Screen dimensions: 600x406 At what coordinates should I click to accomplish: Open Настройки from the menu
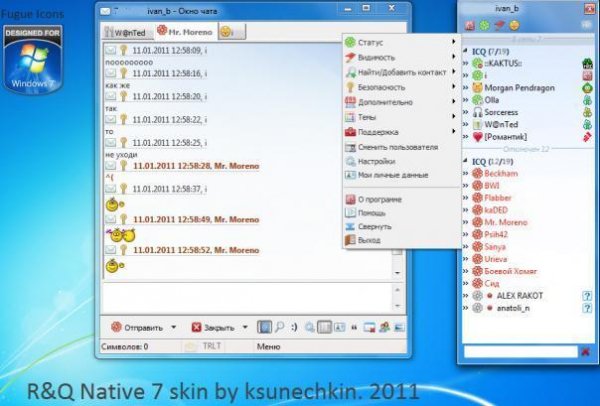click(401, 161)
